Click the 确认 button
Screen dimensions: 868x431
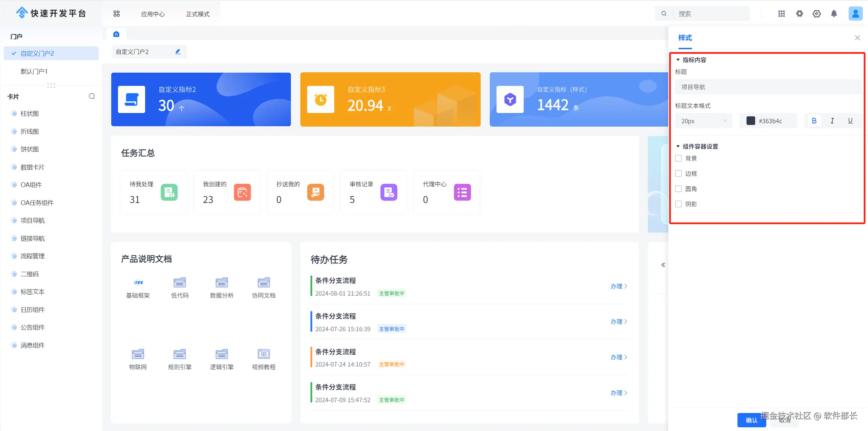pos(751,420)
